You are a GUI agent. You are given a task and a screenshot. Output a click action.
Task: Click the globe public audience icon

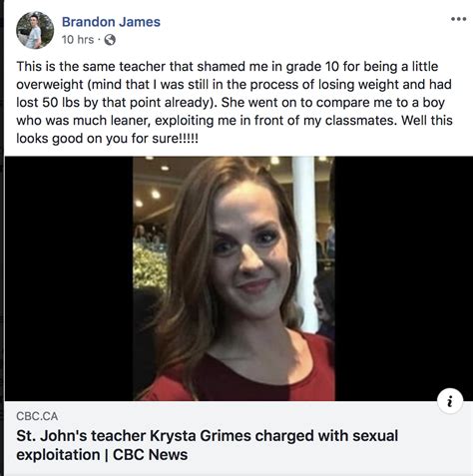click(x=110, y=40)
